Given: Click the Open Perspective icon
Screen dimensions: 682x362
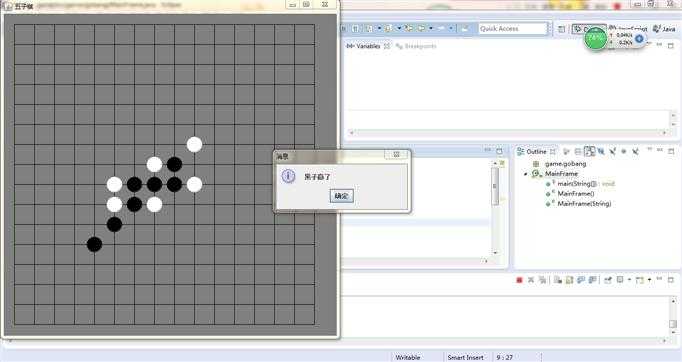Looking at the screenshot, I should click(562, 29).
